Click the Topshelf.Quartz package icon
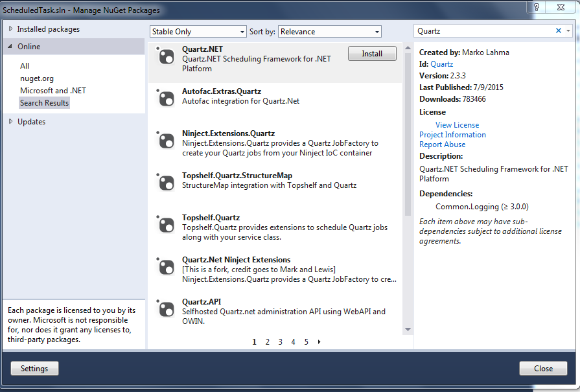 (x=166, y=225)
